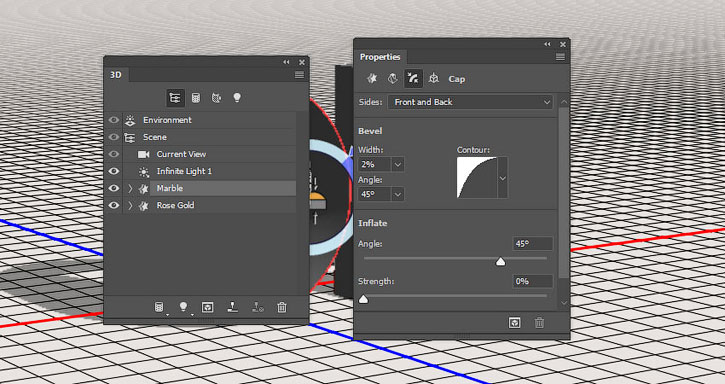Click Properties scrollbar down arrow
Image resolution: width=725 pixels, height=384 pixels.
[x=563, y=303]
